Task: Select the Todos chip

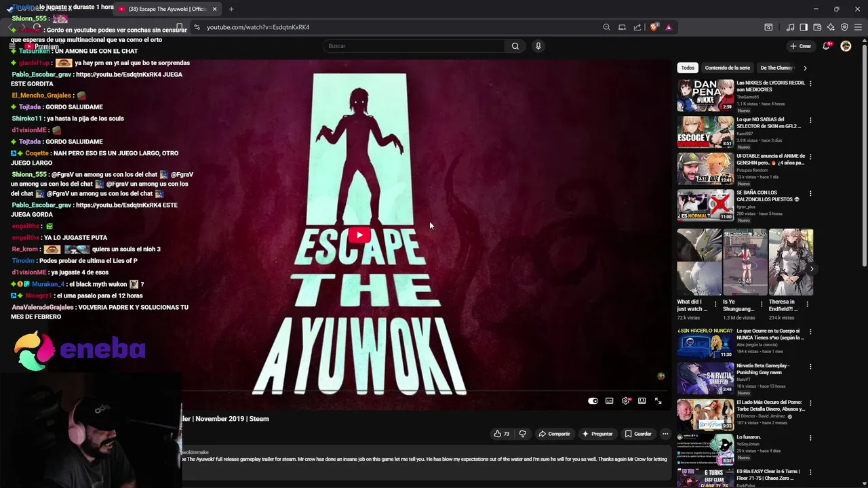Action: [688, 68]
